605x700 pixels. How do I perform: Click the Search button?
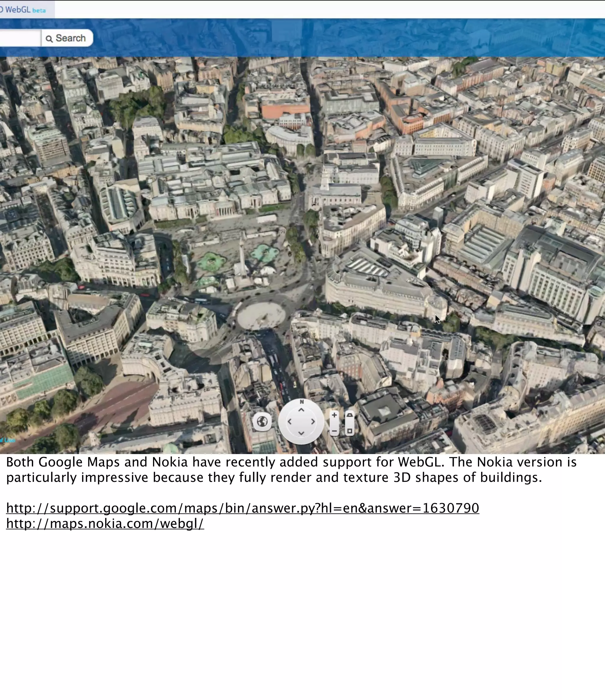67,38
